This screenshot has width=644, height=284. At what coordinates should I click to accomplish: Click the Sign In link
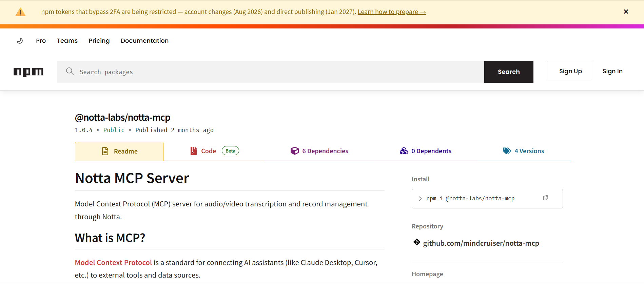(612, 71)
